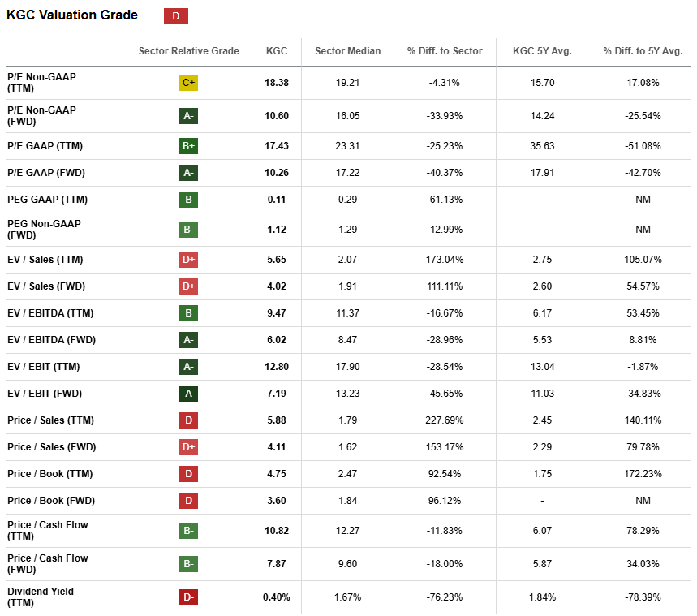Select the EV / EBITDA (FWD) row label
Image resolution: width=697 pixels, height=616 pixels.
[52, 340]
